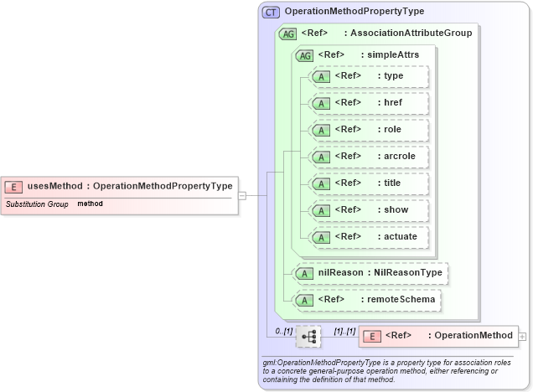Click the A icon of nilReason attribute
Image resolution: width=533 pixels, height=392 pixels.
[x=304, y=273]
